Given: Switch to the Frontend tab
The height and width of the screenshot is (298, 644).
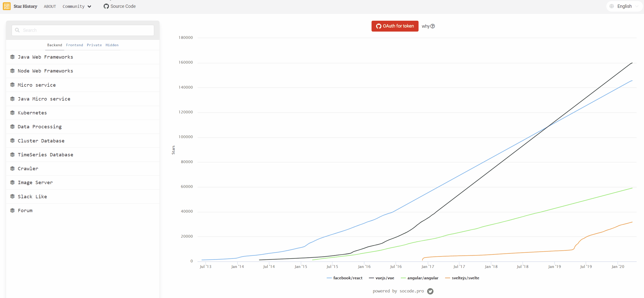Looking at the screenshot, I should pyautogui.click(x=74, y=45).
